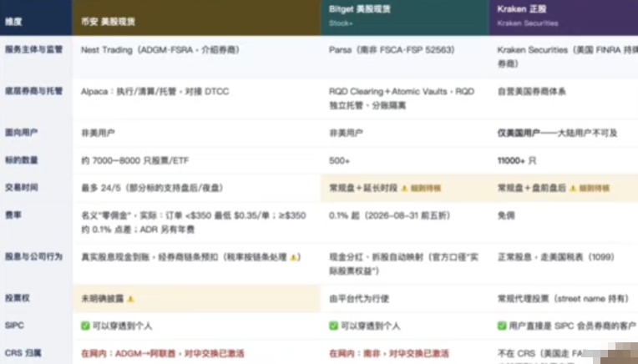Select the Kraken 正股 header title

522,9
